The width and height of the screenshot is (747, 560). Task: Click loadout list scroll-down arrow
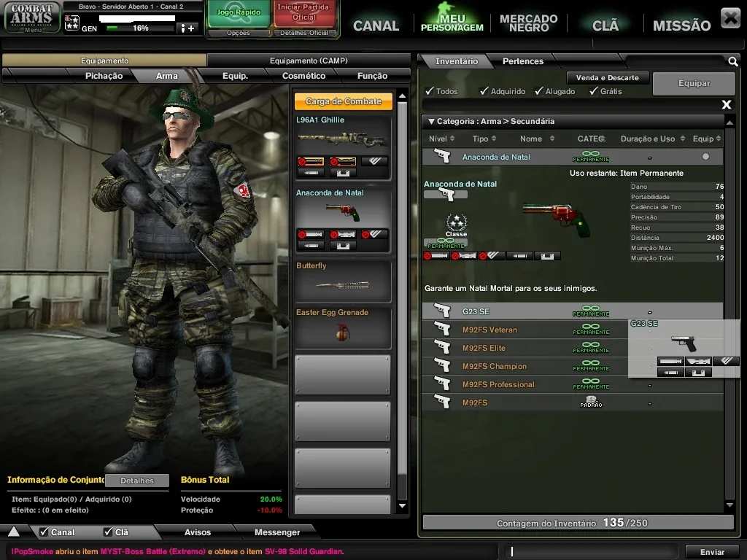[402, 506]
